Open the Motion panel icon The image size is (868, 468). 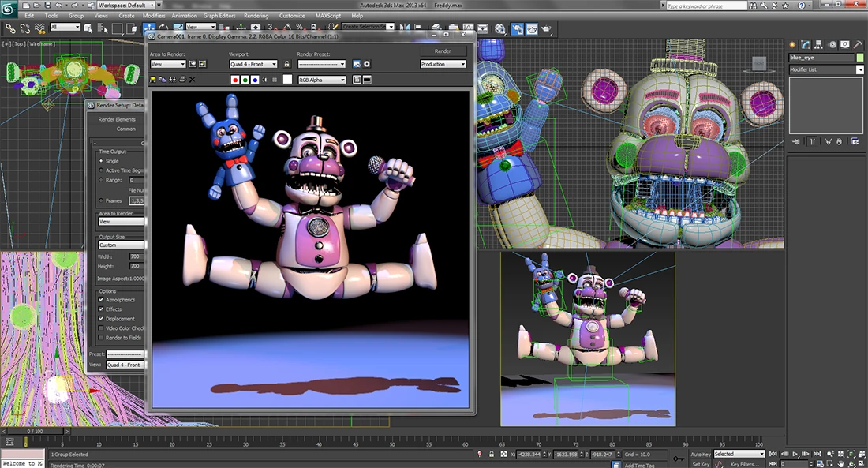[x=833, y=44]
